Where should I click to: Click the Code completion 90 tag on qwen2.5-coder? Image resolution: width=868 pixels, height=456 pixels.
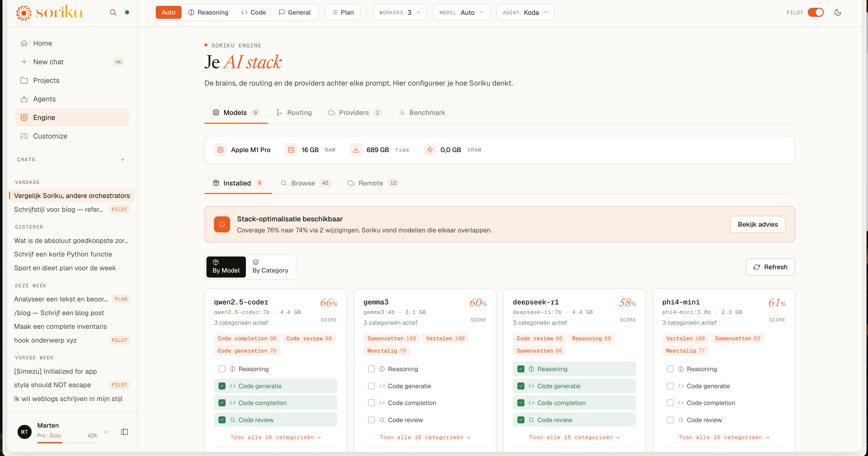tap(247, 338)
